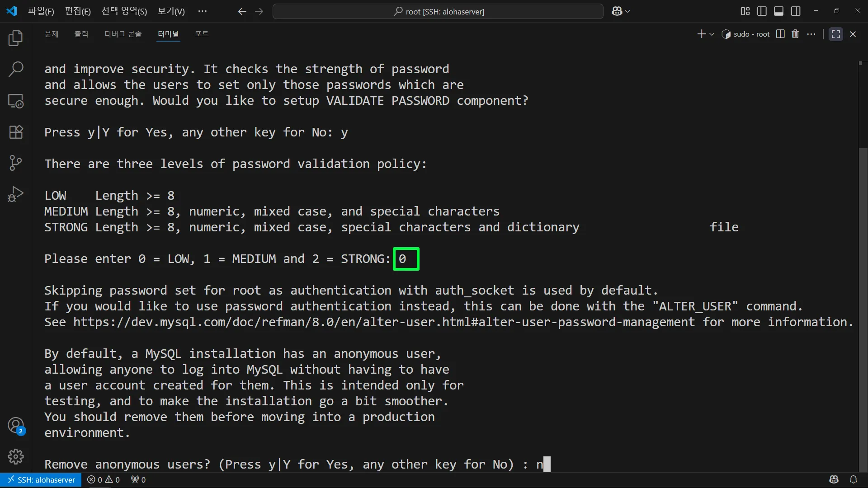This screenshot has height=488, width=868.
Task: Open Remote Explorer in activity bar
Action: point(16,101)
